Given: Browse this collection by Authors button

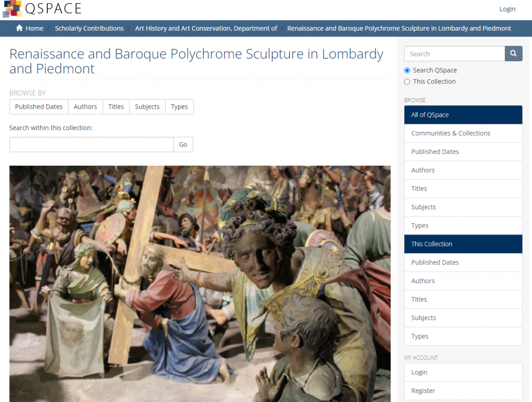Looking at the screenshot, I should 85,106.
